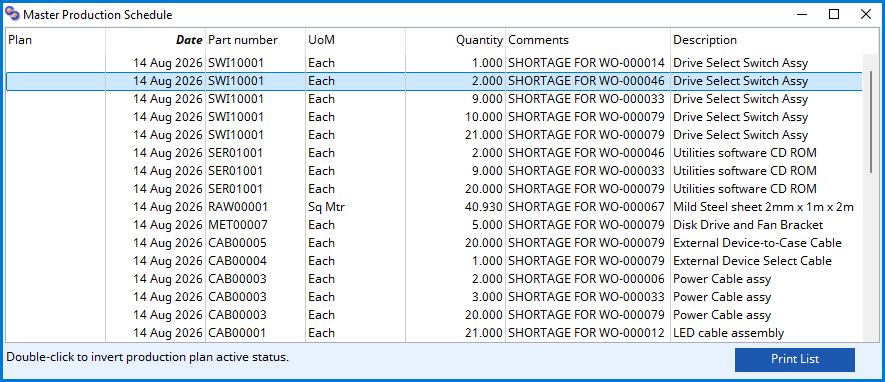Viewport: 885px width, 382px height.
Task: Click quantity 40.930
Action: click(484, 207)
